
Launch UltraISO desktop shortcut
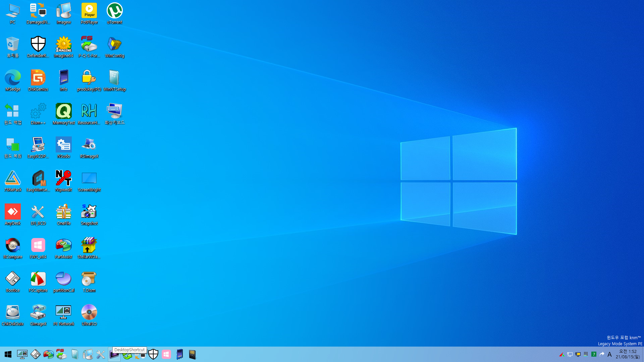click(x=89, y=315)
